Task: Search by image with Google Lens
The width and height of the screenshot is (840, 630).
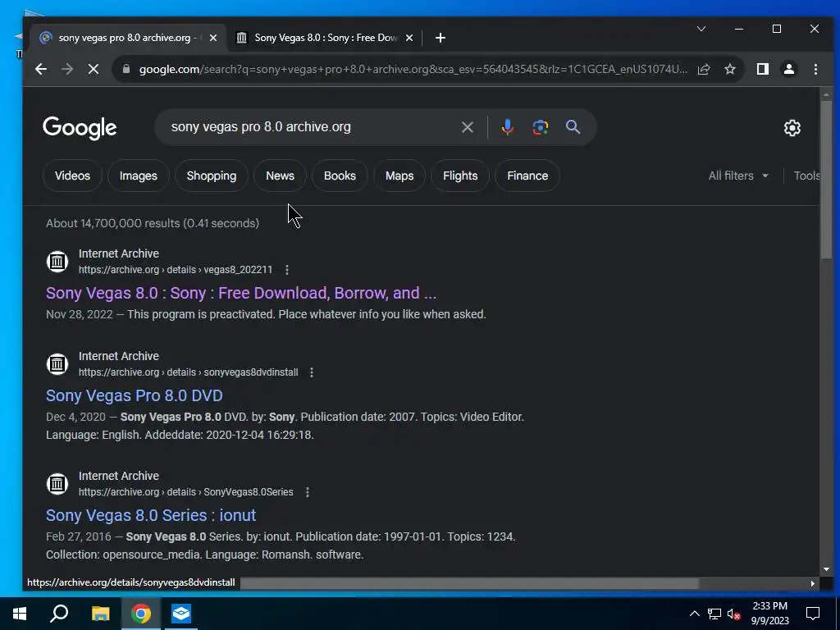Action: pyautogui.click(x=540, y=127)
